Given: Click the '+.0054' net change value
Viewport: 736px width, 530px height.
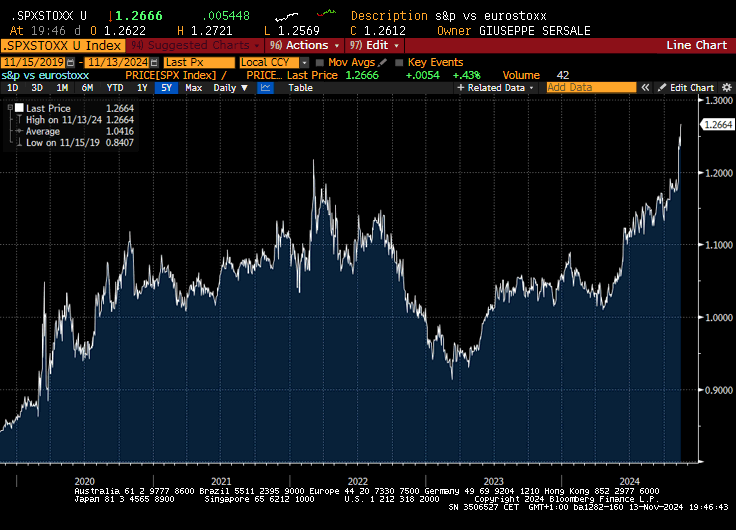Looking at the screenshot, I should pyautogui.click(x=422, y=76).
